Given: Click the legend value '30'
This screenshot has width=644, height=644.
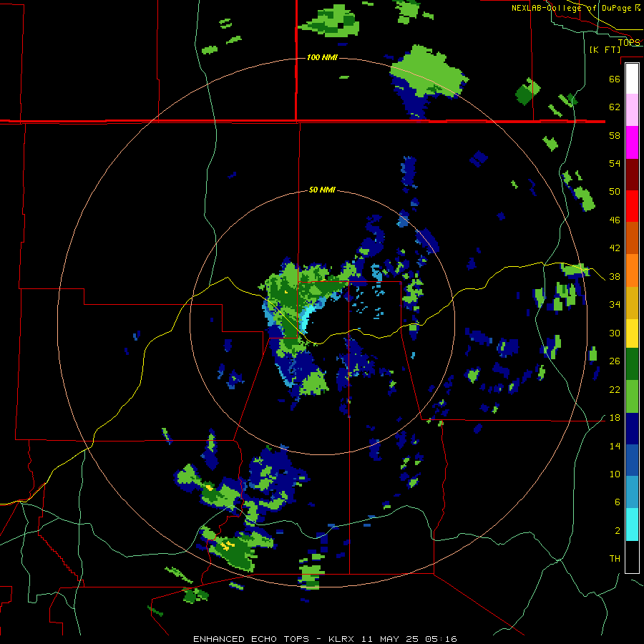Looking at the screenshot, I should pyautogui.click(x=615, y=333).
